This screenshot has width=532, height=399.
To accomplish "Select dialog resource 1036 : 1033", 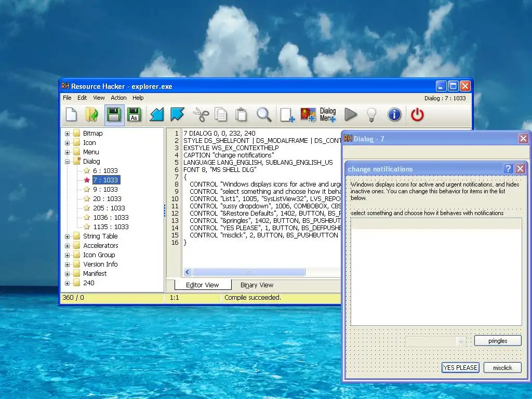I will (111, 218).
